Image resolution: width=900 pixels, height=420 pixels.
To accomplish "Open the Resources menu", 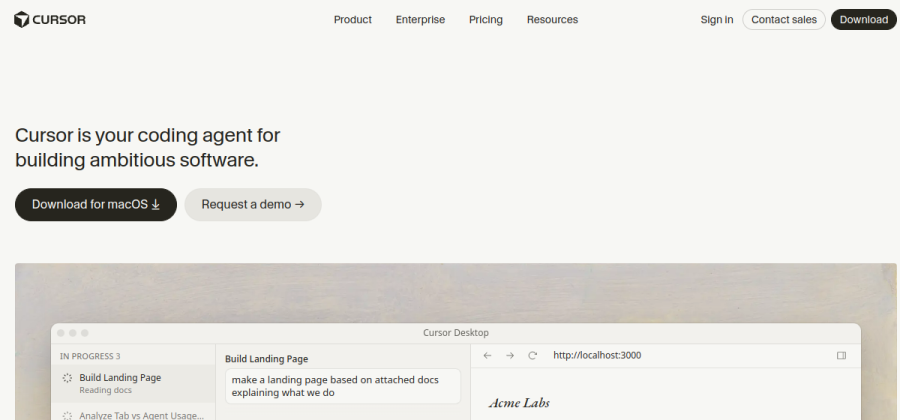I will (552, 20).
